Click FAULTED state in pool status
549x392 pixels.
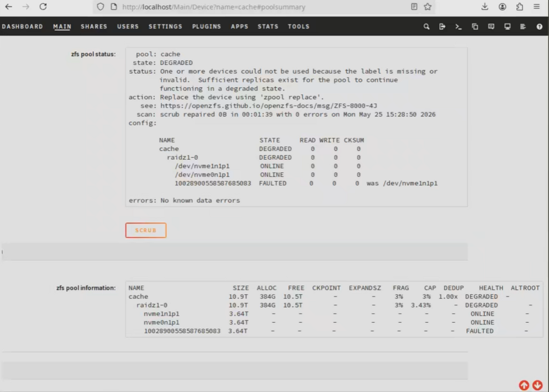pos(272,183)
